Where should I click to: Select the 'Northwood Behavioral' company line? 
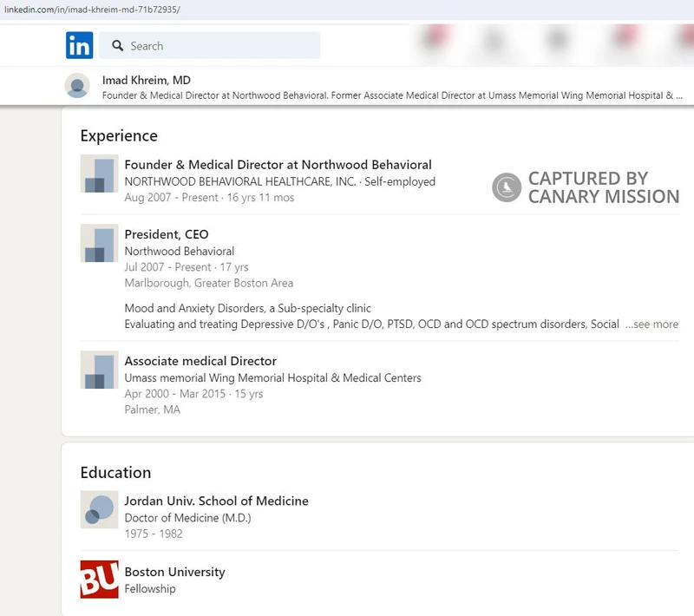[180, 251]
